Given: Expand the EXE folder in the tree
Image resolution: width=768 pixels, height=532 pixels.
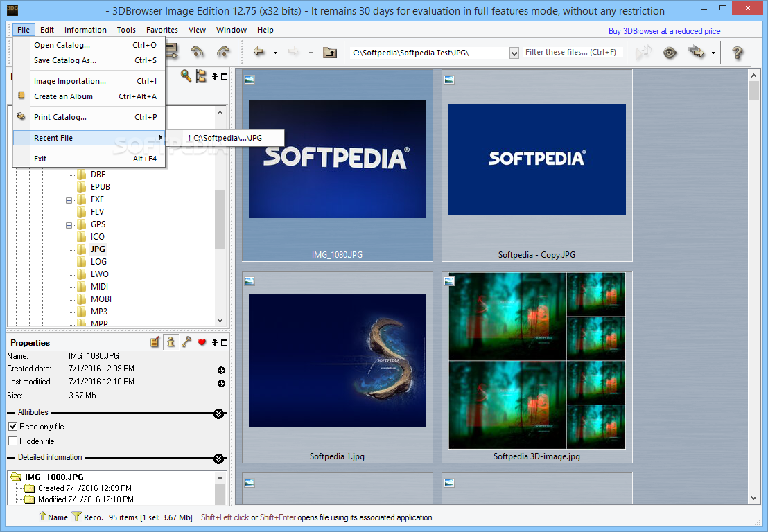Looking at the screenshot, I should coord(69,200).
